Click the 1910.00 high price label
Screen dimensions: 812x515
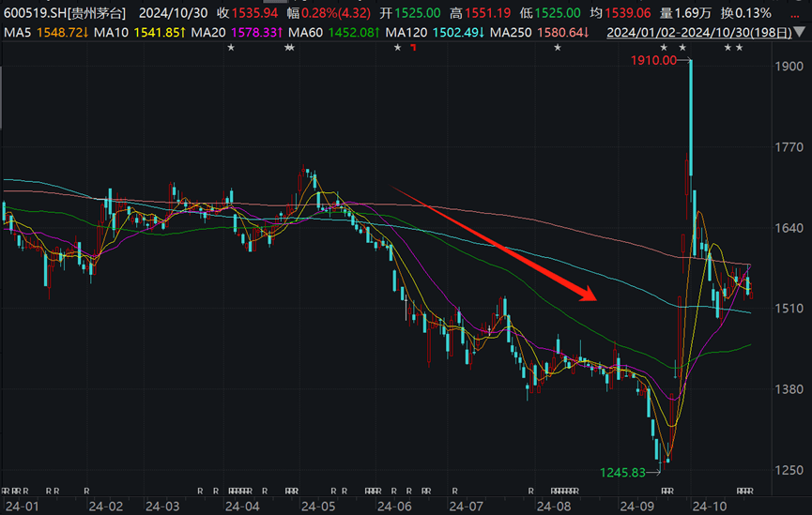653,60
